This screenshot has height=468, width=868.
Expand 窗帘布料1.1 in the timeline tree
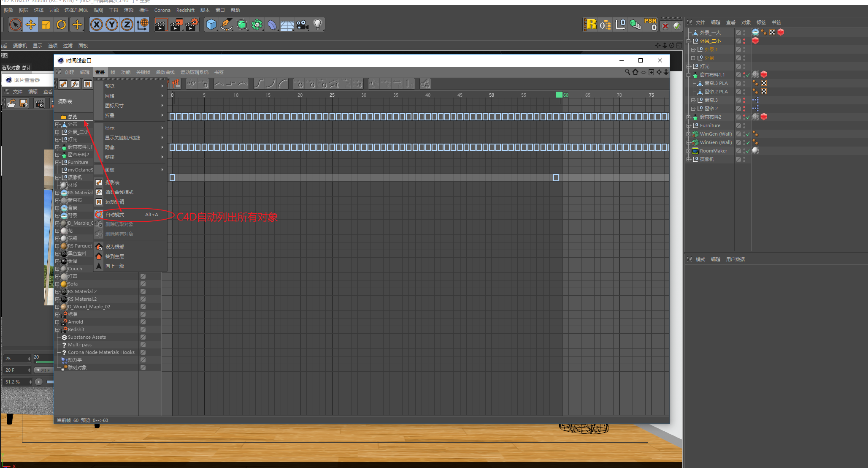[57, 147]
